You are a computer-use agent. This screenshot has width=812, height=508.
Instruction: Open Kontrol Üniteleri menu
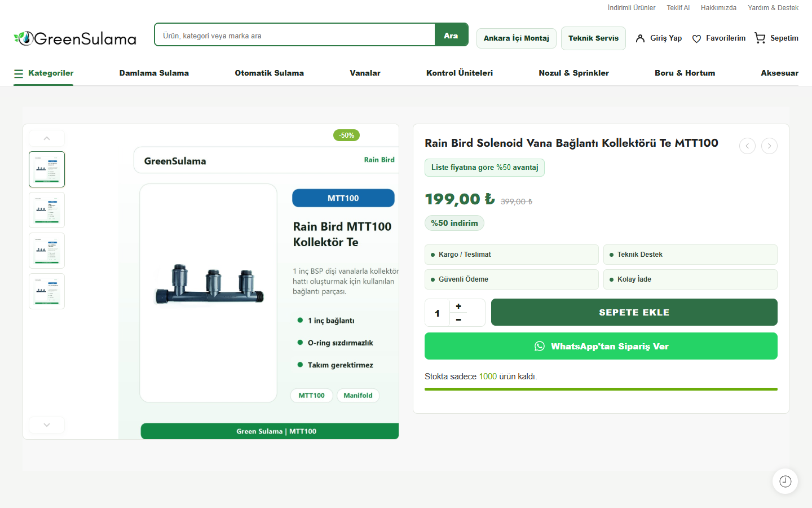460,73
